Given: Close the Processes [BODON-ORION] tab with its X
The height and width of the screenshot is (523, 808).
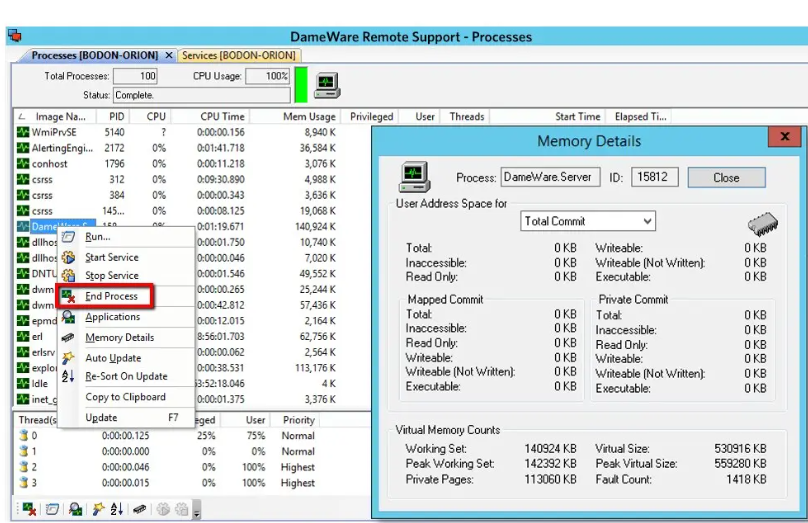Looking at the screenshot, I should click(169, 55).
